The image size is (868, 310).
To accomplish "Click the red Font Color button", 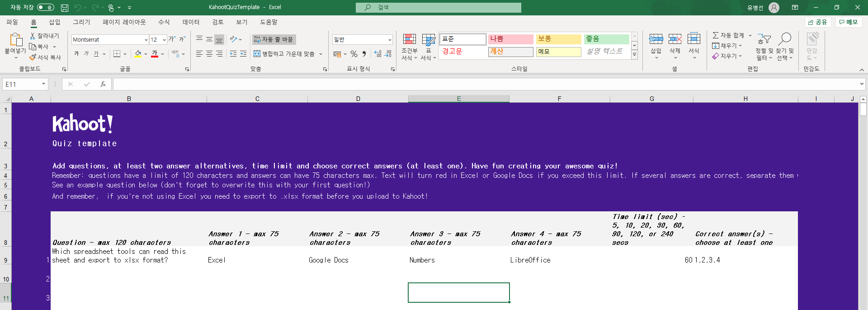I will (155, 54).
